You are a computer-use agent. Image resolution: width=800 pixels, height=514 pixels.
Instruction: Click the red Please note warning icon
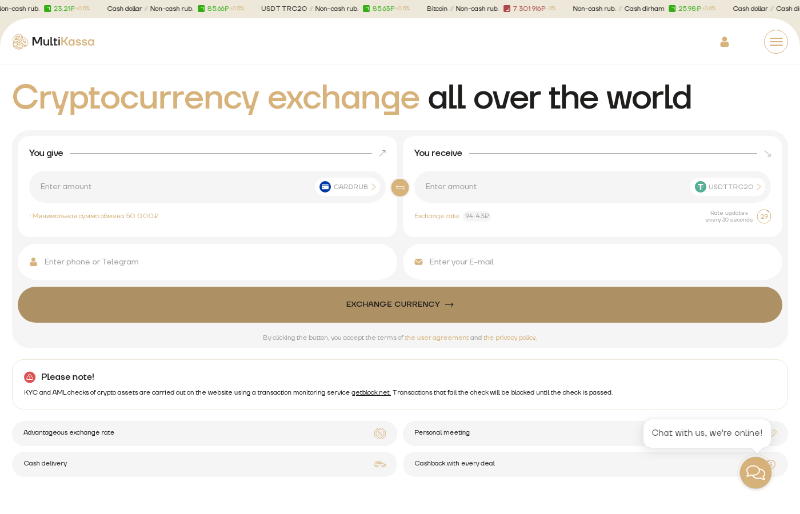click(30, 377)
